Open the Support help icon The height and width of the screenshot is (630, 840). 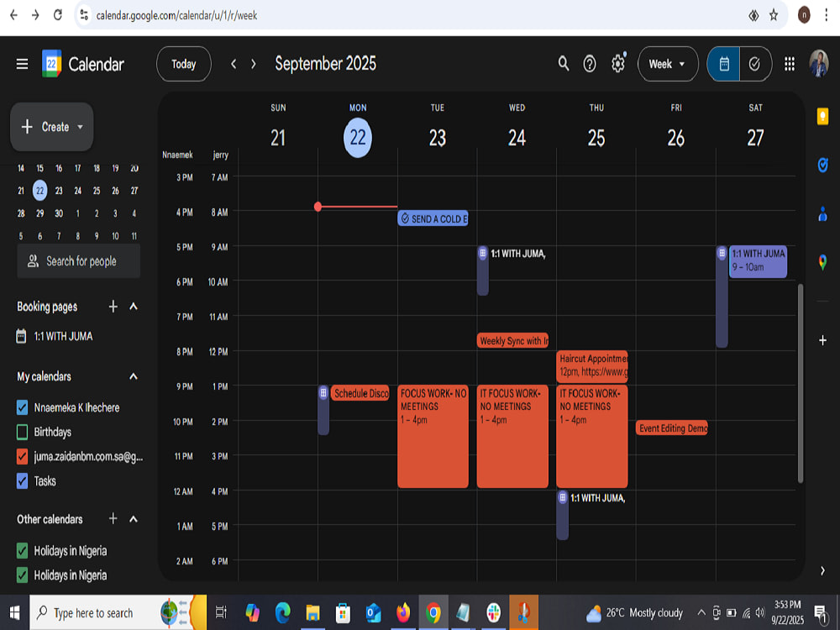(590, 65)
